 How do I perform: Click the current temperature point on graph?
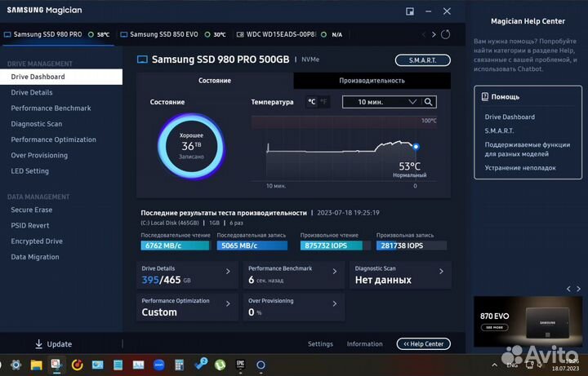416,147
